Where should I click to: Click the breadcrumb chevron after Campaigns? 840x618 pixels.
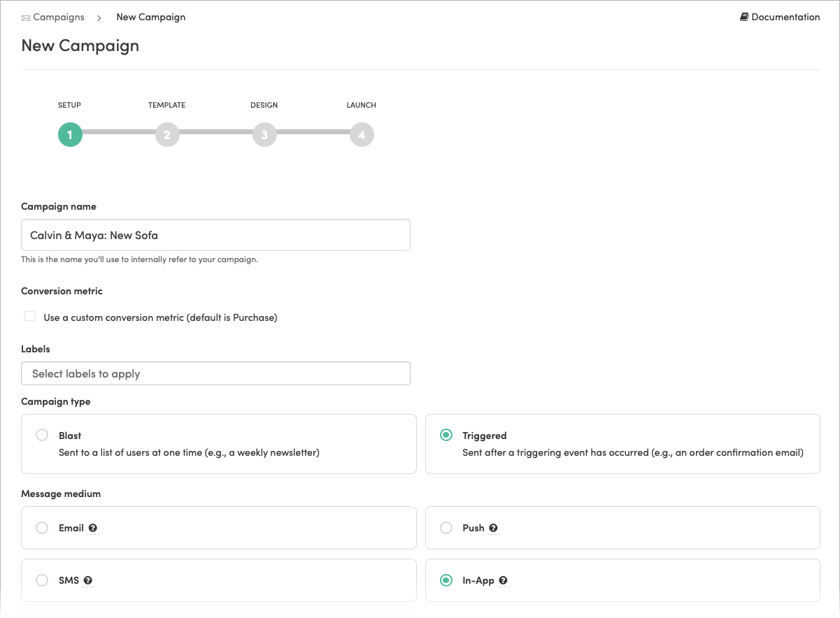point(99,17)
